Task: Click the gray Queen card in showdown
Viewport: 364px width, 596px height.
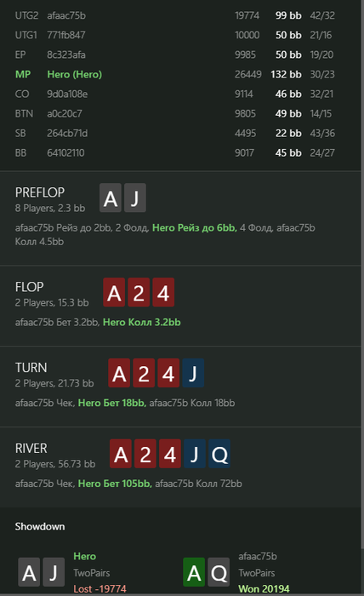Action: (219, 572)
